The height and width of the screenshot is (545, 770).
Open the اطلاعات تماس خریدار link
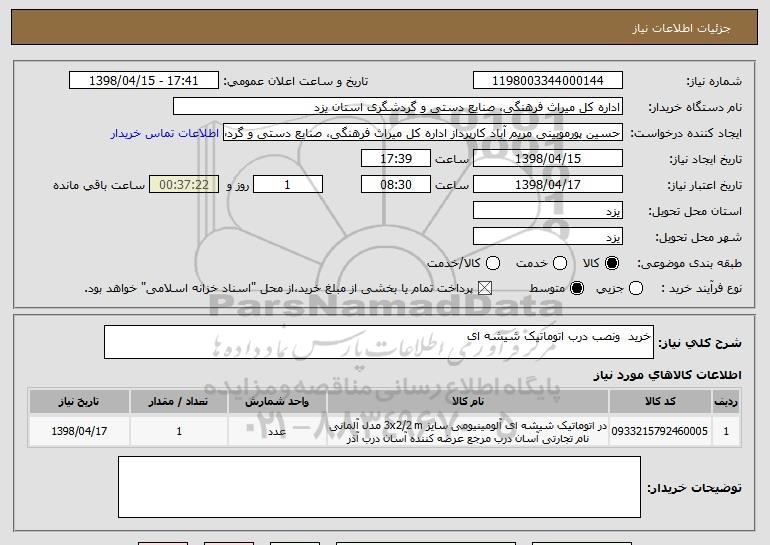165,133
